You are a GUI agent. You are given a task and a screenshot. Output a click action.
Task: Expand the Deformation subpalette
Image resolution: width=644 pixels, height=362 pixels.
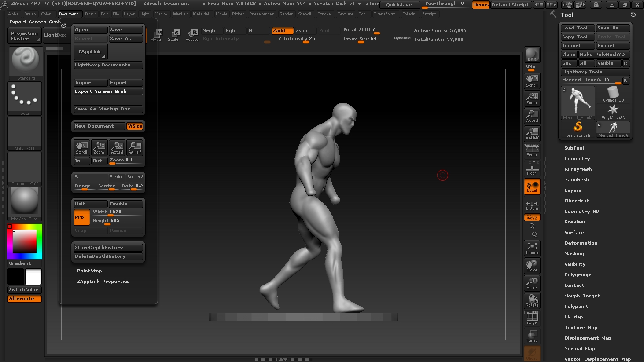(x=581, y=243)
